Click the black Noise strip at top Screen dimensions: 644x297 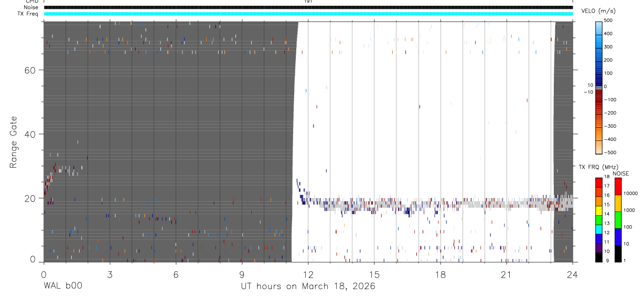[308, 7]
